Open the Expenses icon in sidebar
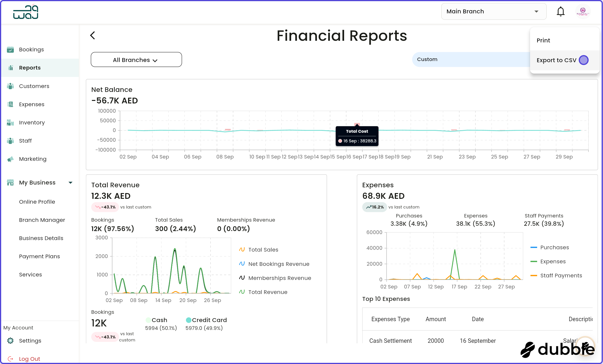The width and height of the screenshot is (603, 364). 10,104
